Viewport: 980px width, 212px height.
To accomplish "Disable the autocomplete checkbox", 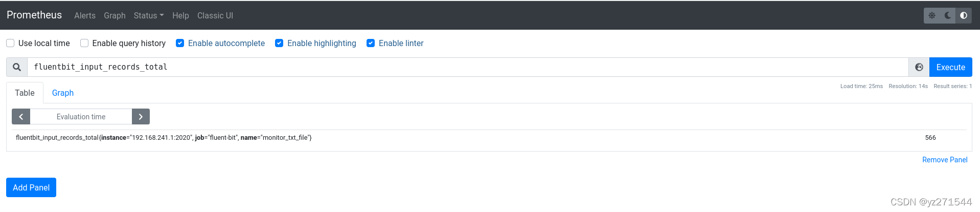I will [x=180, y=43].
